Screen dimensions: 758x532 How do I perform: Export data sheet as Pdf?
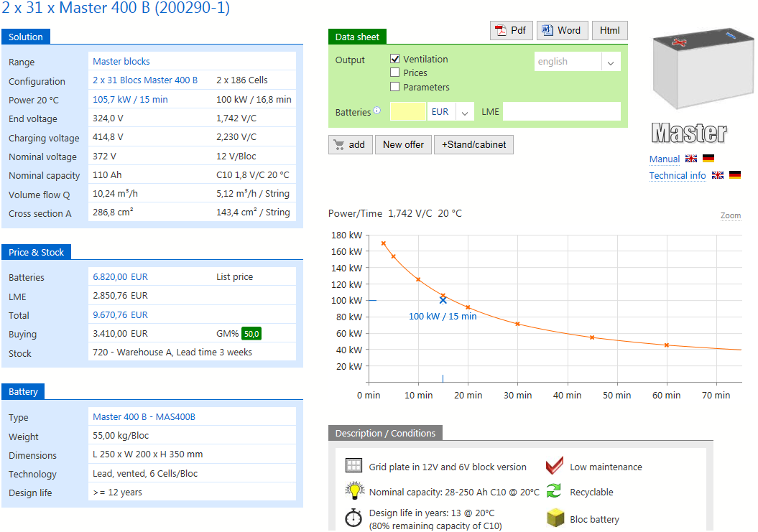coord(510,31)
